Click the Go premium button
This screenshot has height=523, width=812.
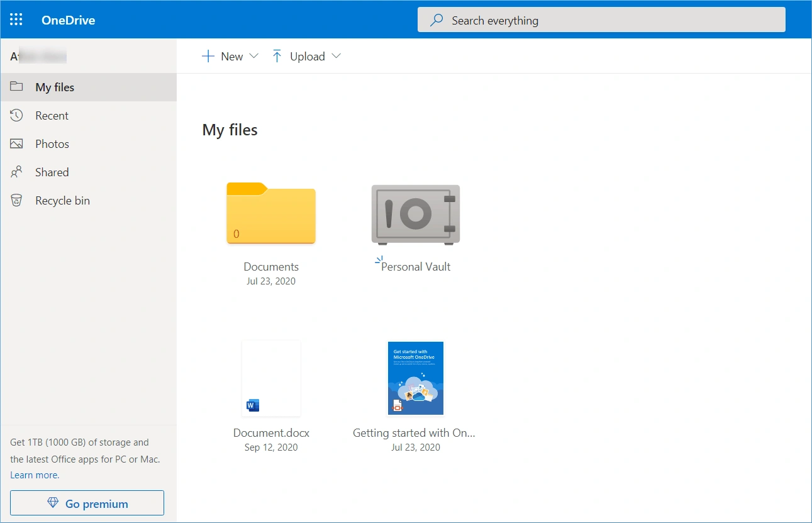point(87,503)
